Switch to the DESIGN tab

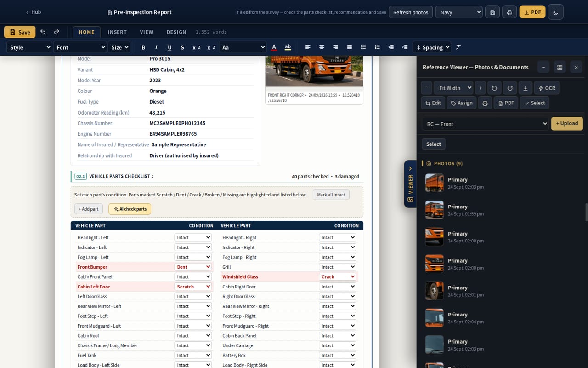click(x=176, y=32)
